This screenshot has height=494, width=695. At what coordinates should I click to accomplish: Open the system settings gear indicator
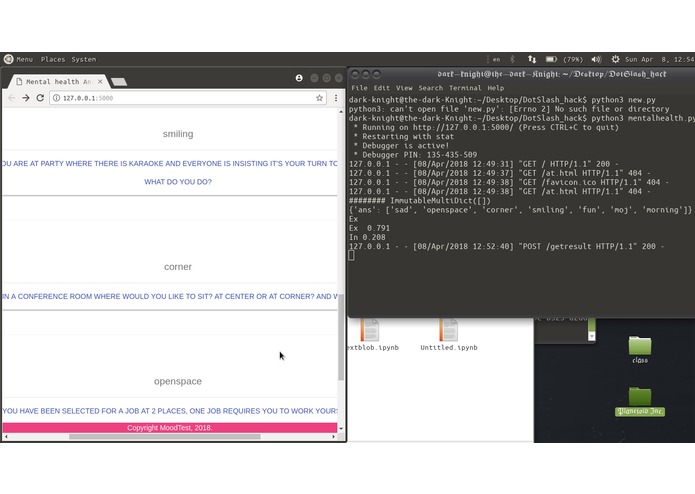point(615,59)
